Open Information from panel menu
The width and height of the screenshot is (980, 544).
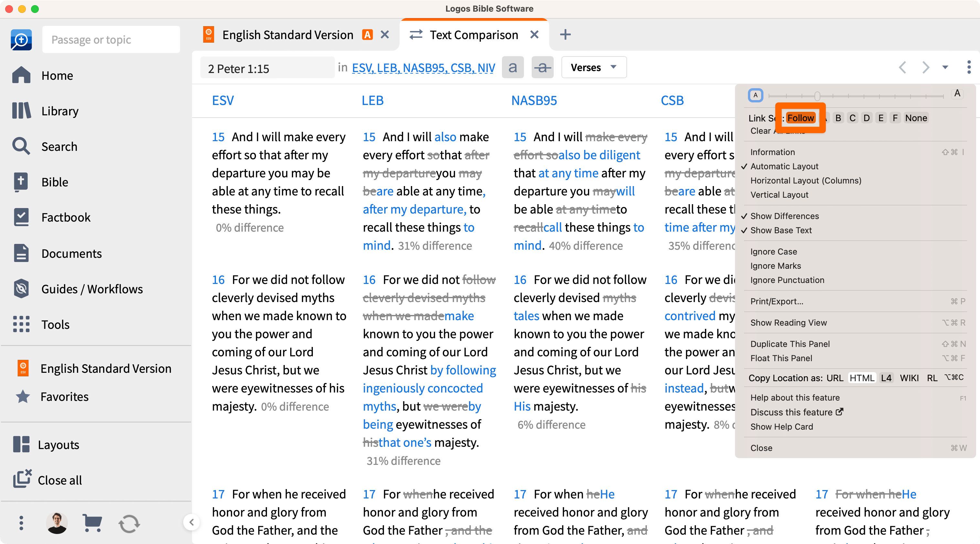pyautogui.click(x=772, y=152)
